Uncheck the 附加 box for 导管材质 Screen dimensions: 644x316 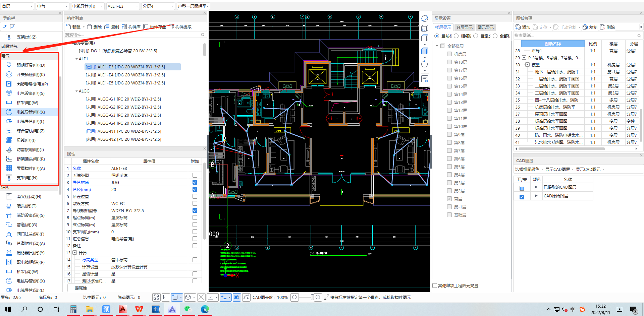coord(195,182)
